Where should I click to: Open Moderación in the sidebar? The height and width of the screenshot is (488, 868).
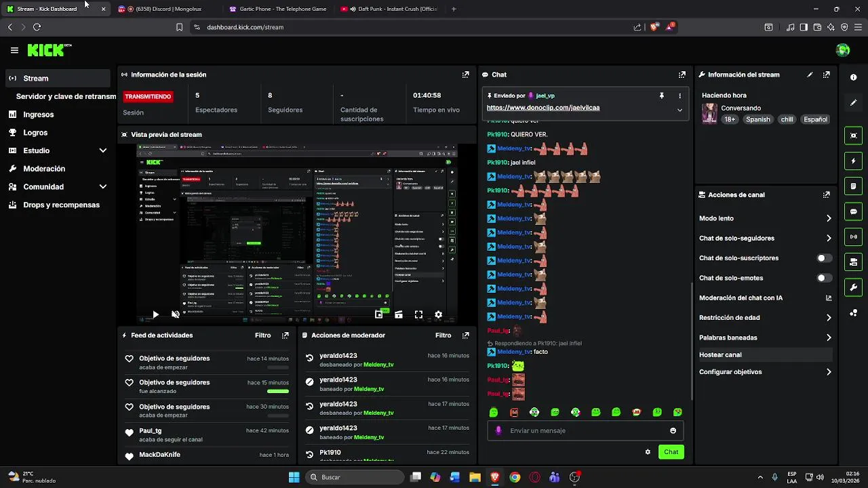(58, 169)
